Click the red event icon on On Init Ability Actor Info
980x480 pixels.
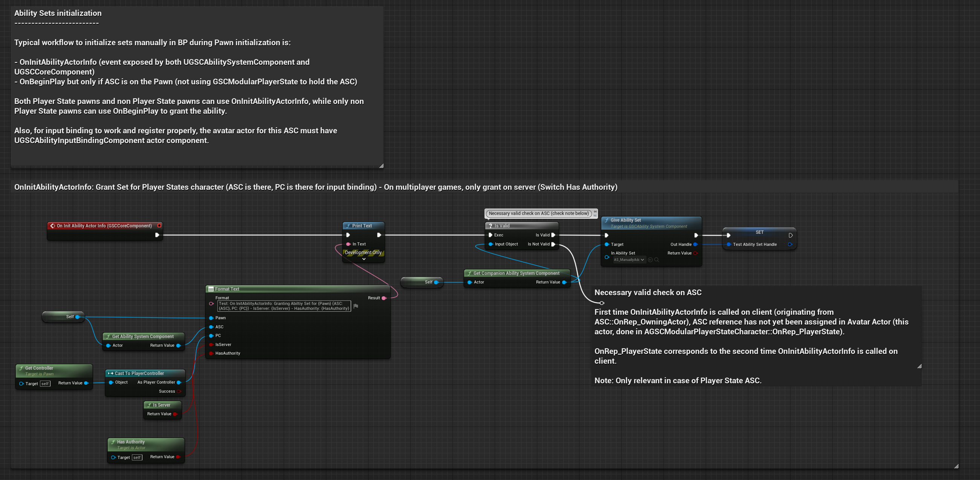(53, 226)
